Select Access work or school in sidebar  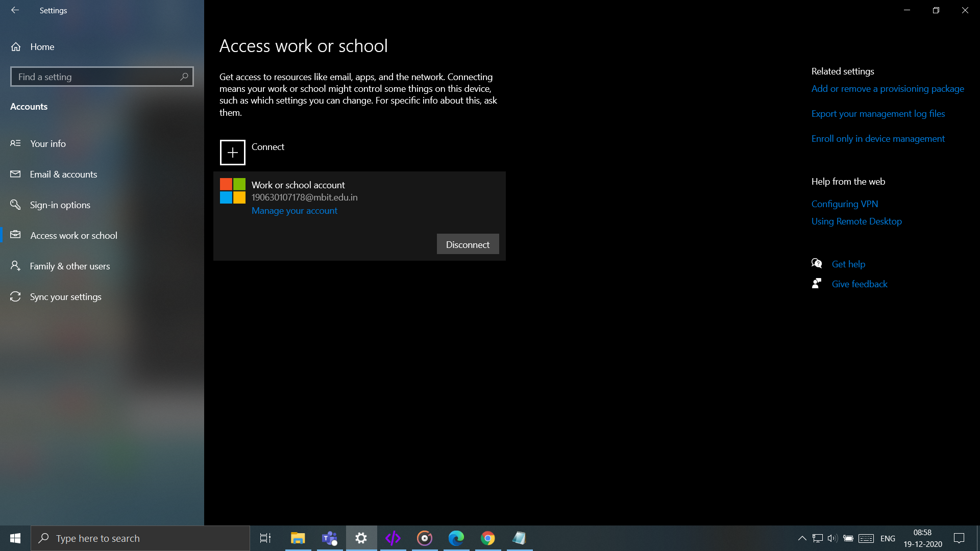click(74, 235)
